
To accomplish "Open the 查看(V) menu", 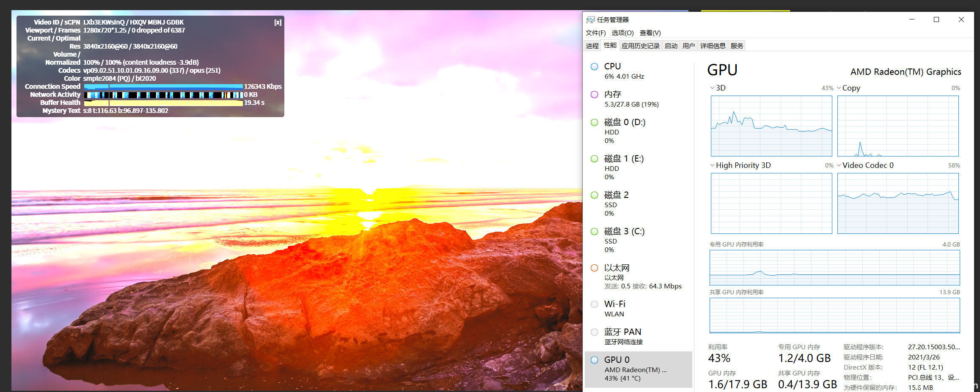I will [650, 33].
